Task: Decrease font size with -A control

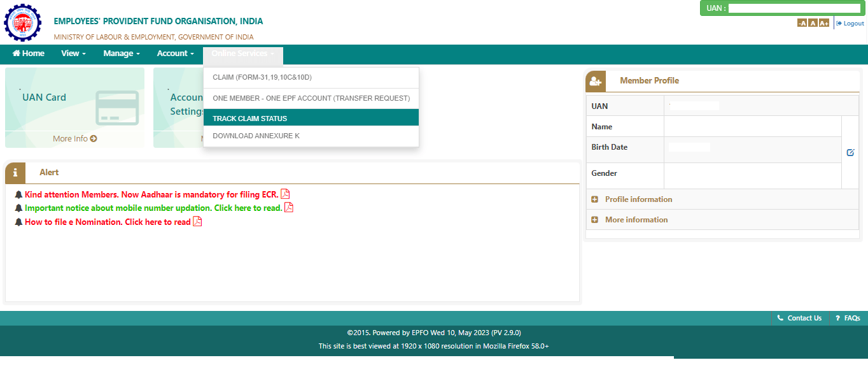Action: pos(802,22)
